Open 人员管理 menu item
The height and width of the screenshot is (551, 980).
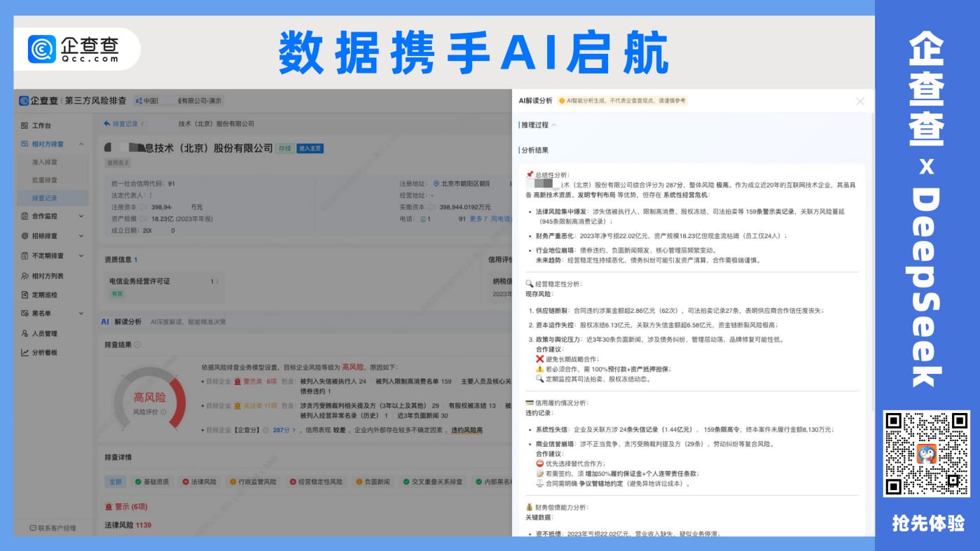(45, 333)
